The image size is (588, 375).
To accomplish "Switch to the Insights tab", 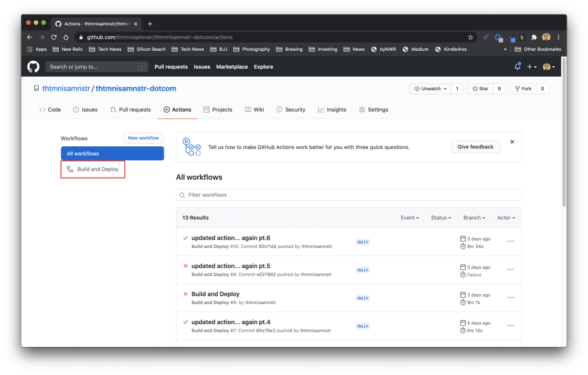I will click(x=332, y=110).
